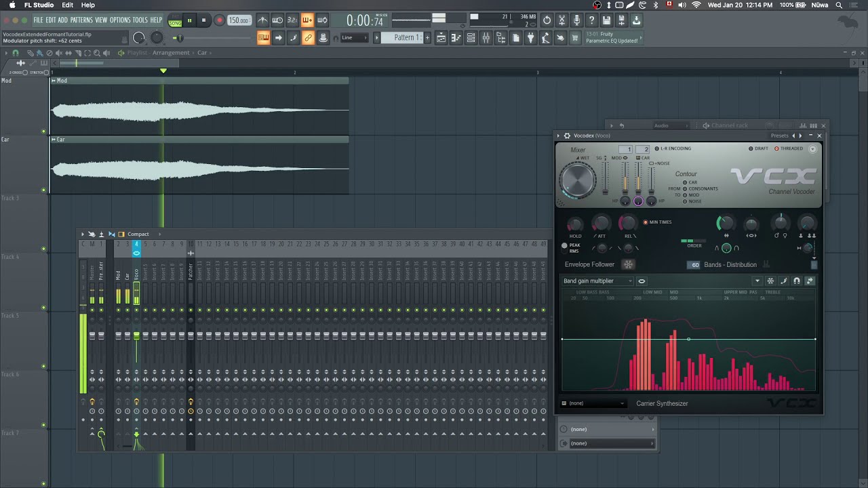Screen dimensions: 868x488
Task: Open the FILE menu in FL Studio
Action: (x=38, y=20)
